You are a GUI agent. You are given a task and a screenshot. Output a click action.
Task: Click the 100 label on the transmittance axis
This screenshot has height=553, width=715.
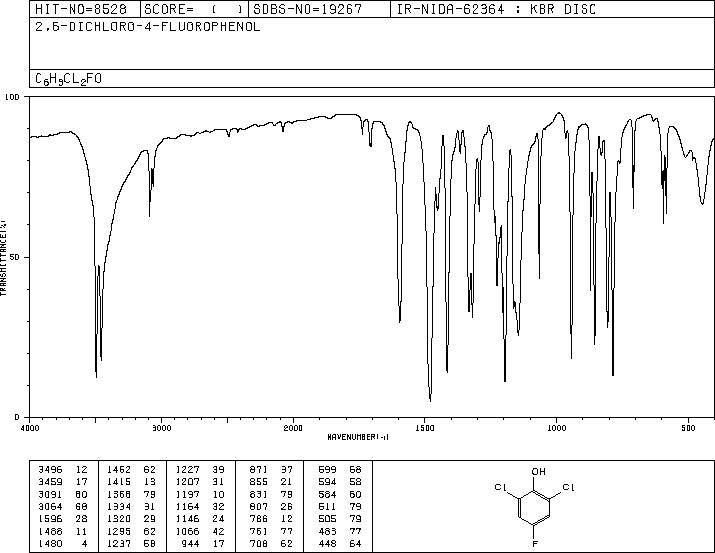pyautogui.click(x=12, y=97)
